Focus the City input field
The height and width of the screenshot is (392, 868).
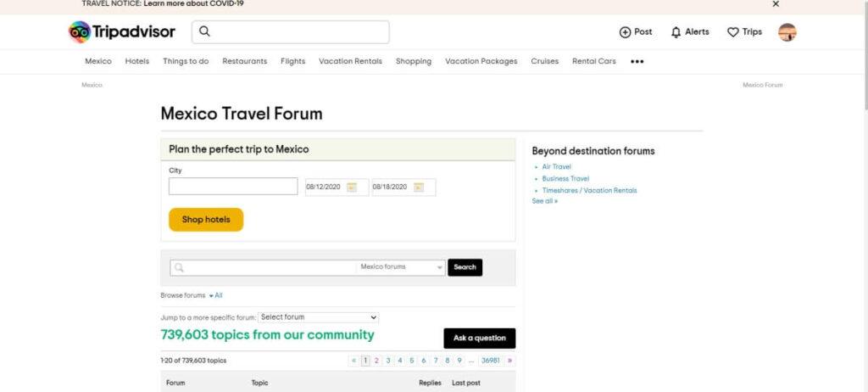pos(233,187)
